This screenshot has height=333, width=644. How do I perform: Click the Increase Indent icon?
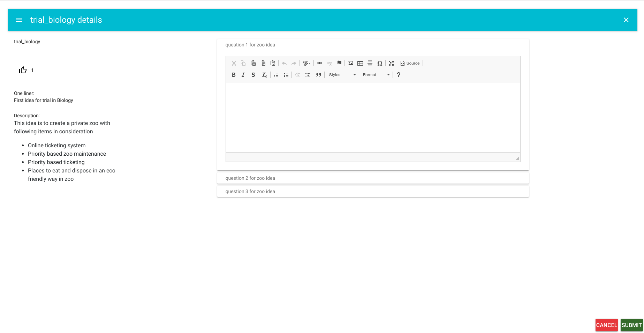click(x=307, y=75)
